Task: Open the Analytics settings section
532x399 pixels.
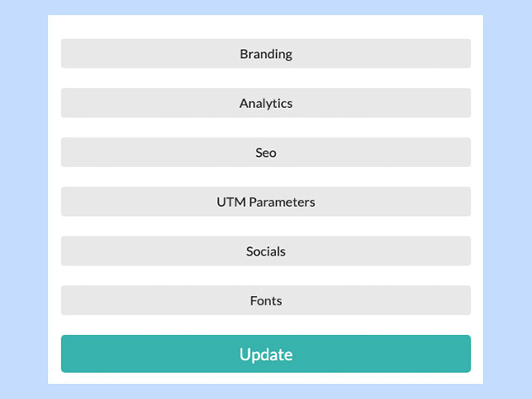Action: click(x=265, y=103)
